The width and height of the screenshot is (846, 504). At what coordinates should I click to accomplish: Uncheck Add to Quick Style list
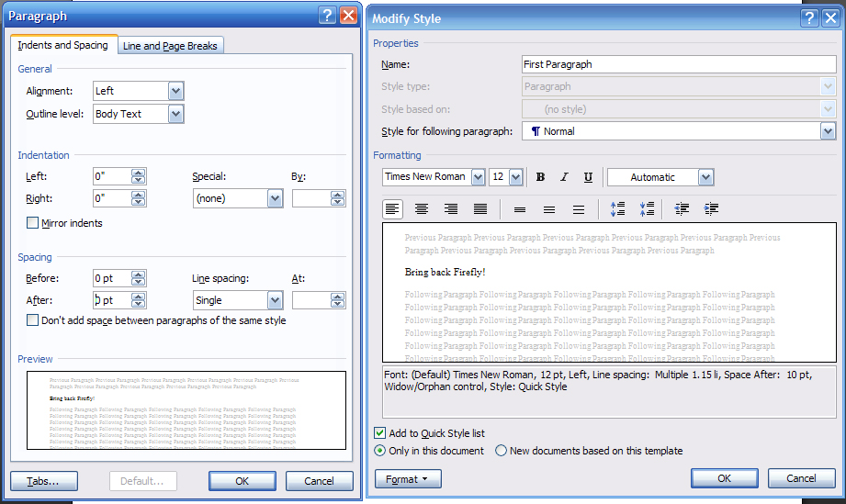(x=380, y=433)
